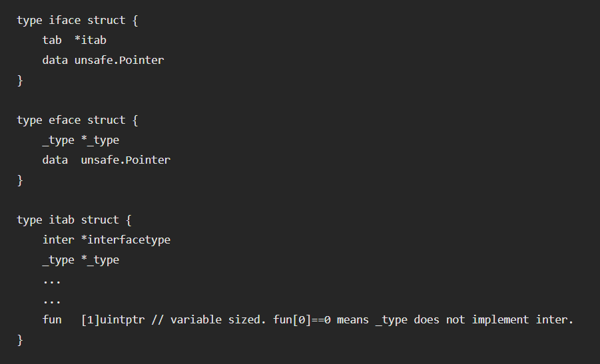This screenshot has width=600, height=364.
Task: Click the "*_type" pointer type in eface
Action: point(100,140)
